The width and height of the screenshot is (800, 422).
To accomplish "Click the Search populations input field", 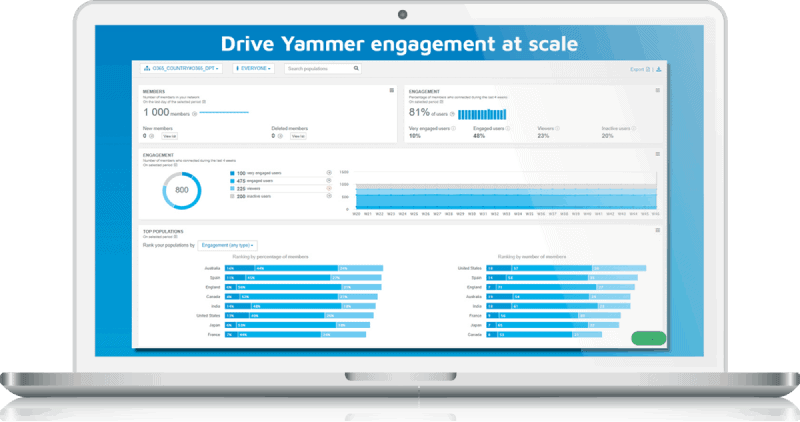I will point(323,68).
